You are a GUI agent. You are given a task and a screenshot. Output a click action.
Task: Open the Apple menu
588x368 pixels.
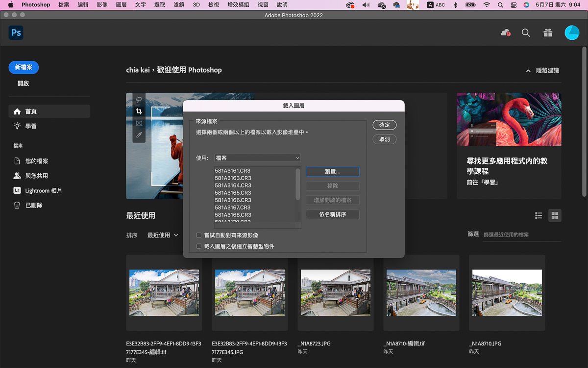click(x=10, y=5)
